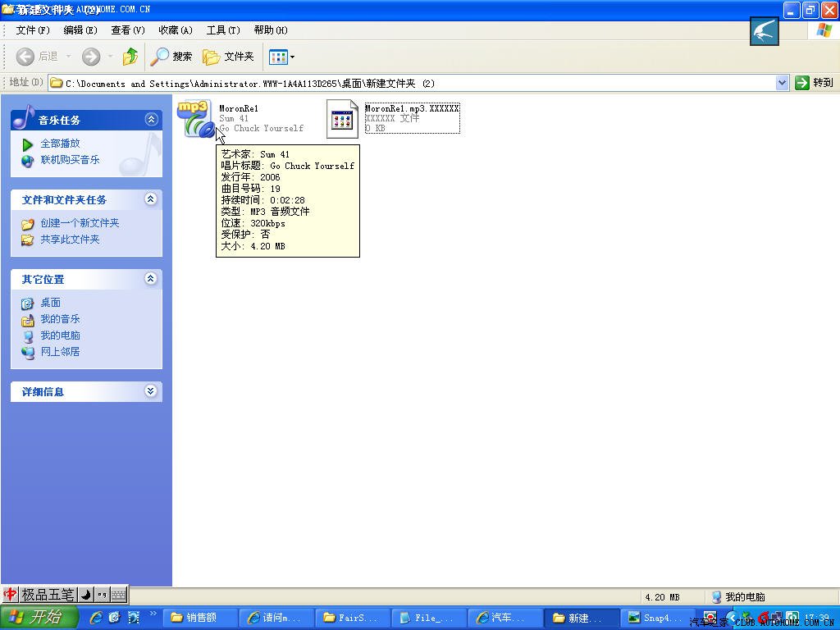Click the 创建一个新文件夹 link
The width and height of the screenshot is (840, 630).
pyautogui.click(x=80, y=223)
